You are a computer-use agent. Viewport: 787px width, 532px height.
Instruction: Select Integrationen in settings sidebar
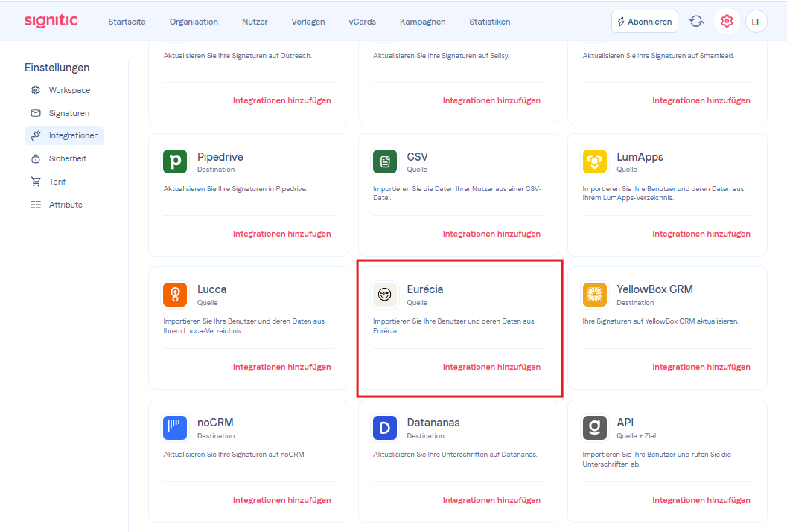[64, 135]
